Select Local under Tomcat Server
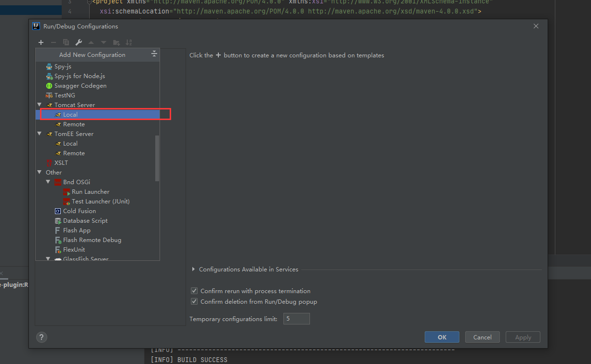Viewport: 591px width, 364px height. click(x=98, y=114)
